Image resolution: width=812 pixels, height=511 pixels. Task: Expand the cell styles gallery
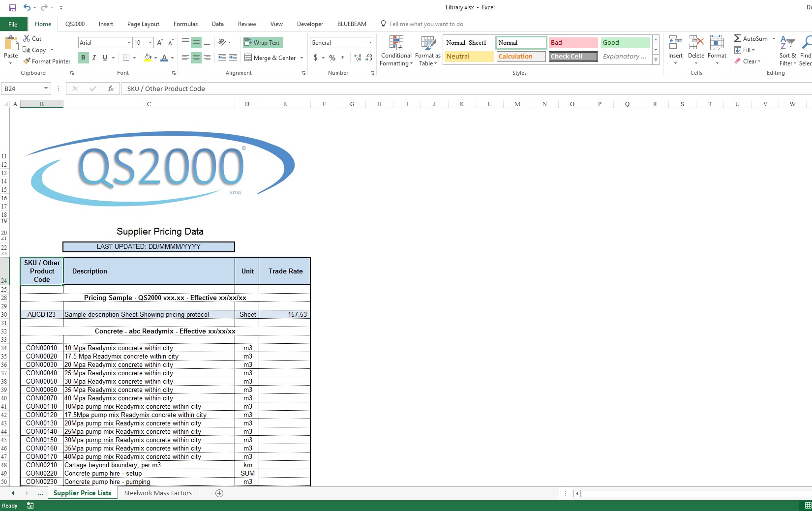(x=656, y=60)
